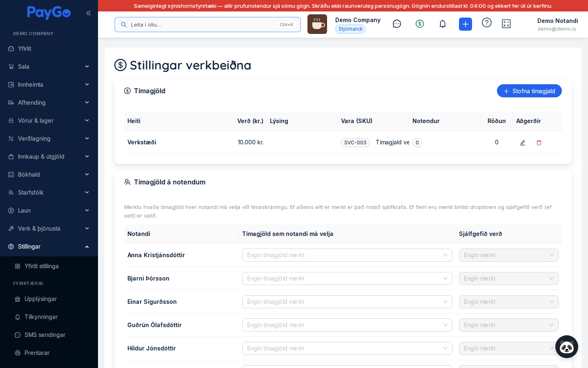The width and height of the screenshot is (588, 368).
Task: Expand Vörur & lager menu
Action: tap(49, 121)
